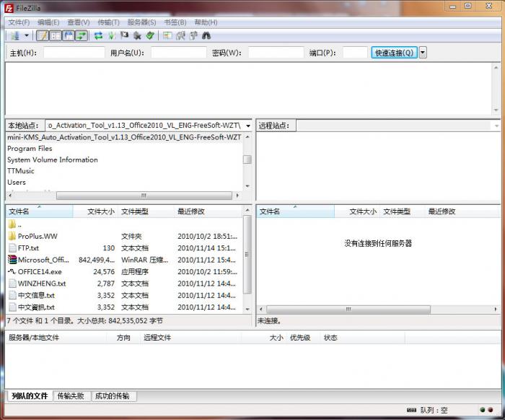This screenshot has height=420, width=505.
Task: Enable the synchronized browsing icon
Action: (193, 35)
